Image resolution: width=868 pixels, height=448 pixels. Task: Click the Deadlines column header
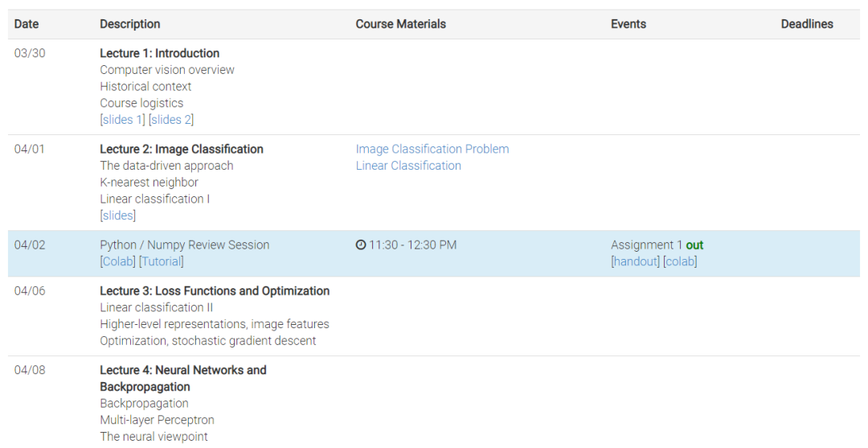pyautogui.click(x=806, y=24)
